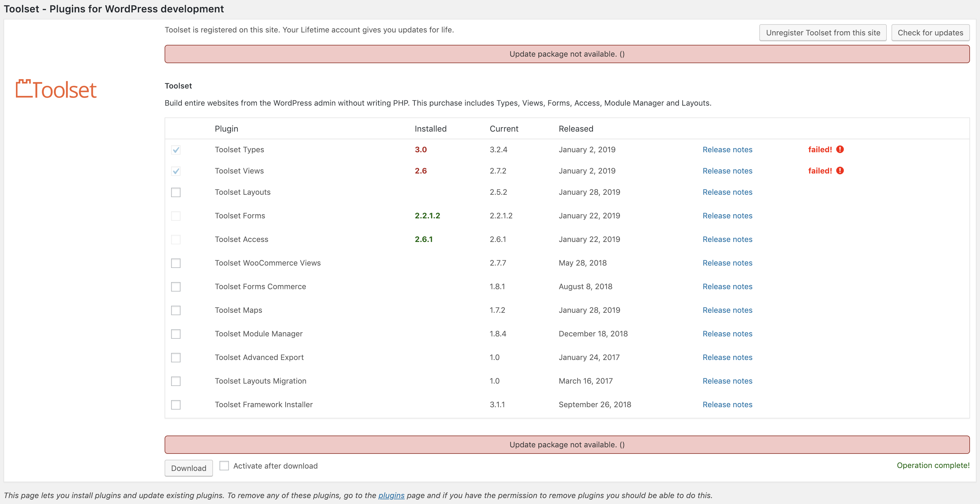
Task: Click the 'Released' column header
Action: (576, 129)
